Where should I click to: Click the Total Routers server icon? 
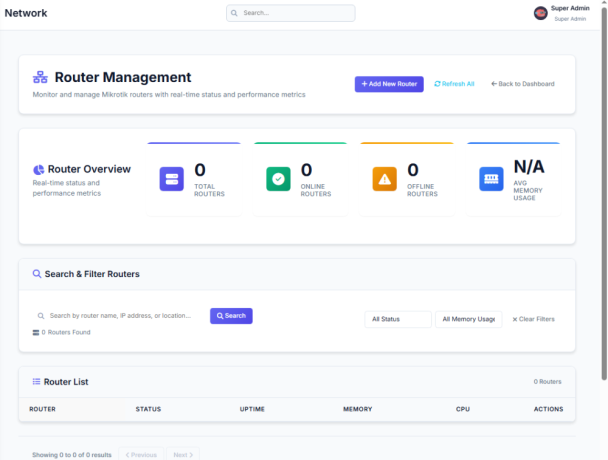[x=172, y=179]
